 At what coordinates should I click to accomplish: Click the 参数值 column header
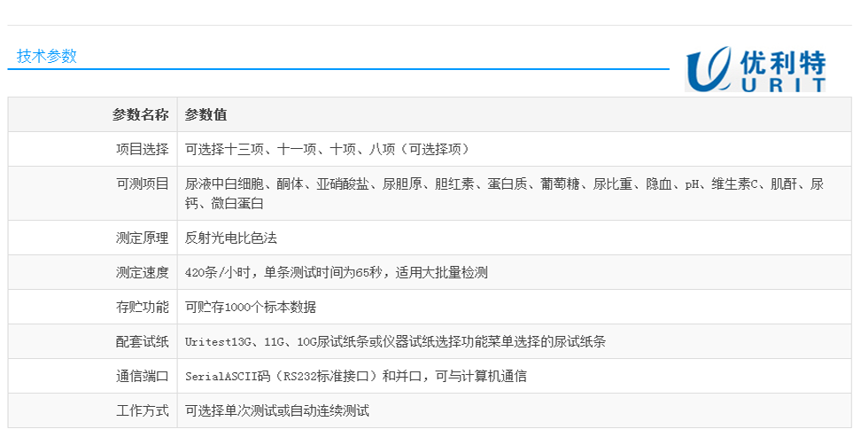click(x=205, y=114)
